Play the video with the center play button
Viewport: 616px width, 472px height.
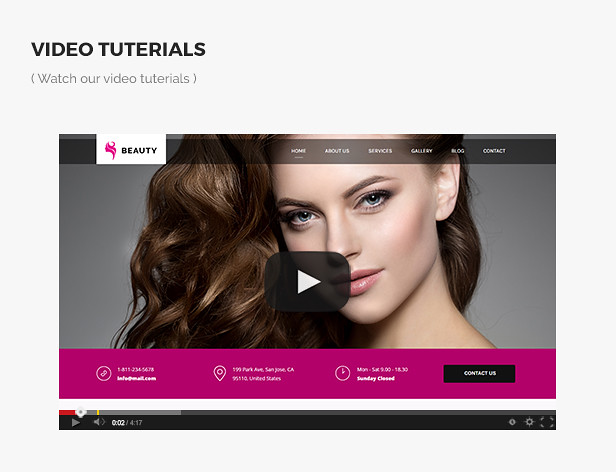tap(307, 281)
